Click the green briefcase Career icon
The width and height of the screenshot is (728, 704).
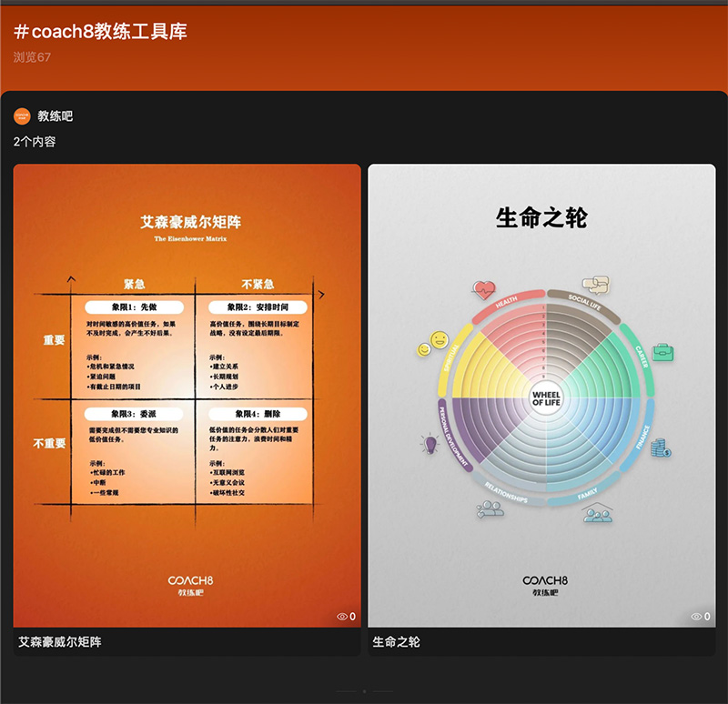click(662, 351)
